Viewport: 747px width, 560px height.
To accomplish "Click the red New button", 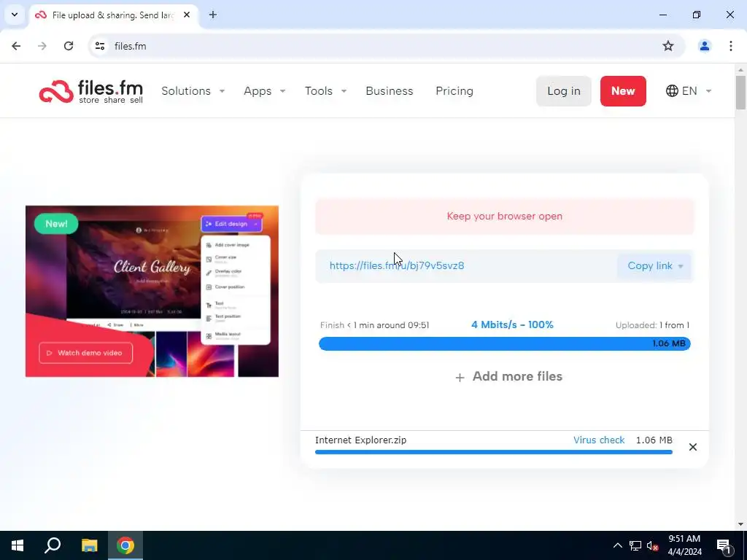I will [623, 91].
